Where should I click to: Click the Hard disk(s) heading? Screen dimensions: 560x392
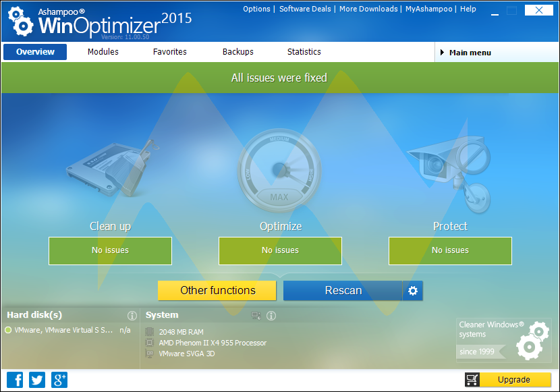coord(34,315)
